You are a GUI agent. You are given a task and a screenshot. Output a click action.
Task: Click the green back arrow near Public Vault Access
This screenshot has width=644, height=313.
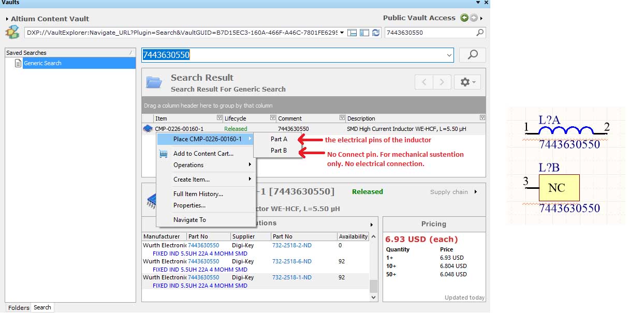pos(464,18)
